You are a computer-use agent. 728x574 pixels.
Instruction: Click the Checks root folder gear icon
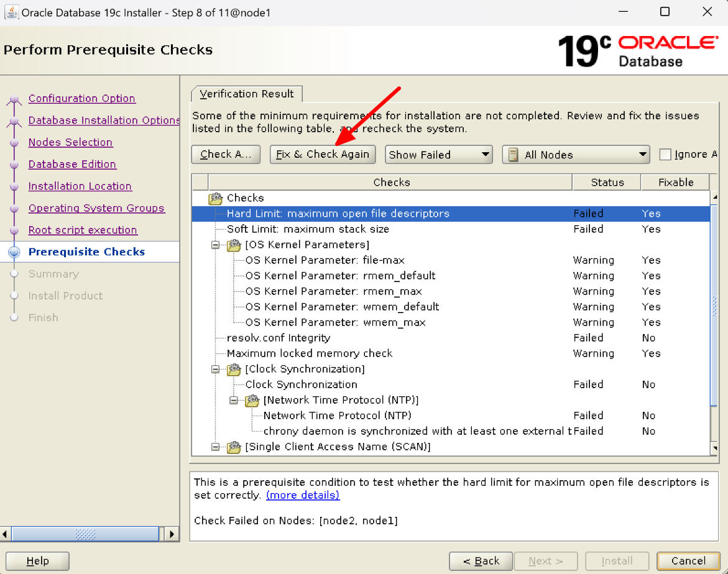216,198
